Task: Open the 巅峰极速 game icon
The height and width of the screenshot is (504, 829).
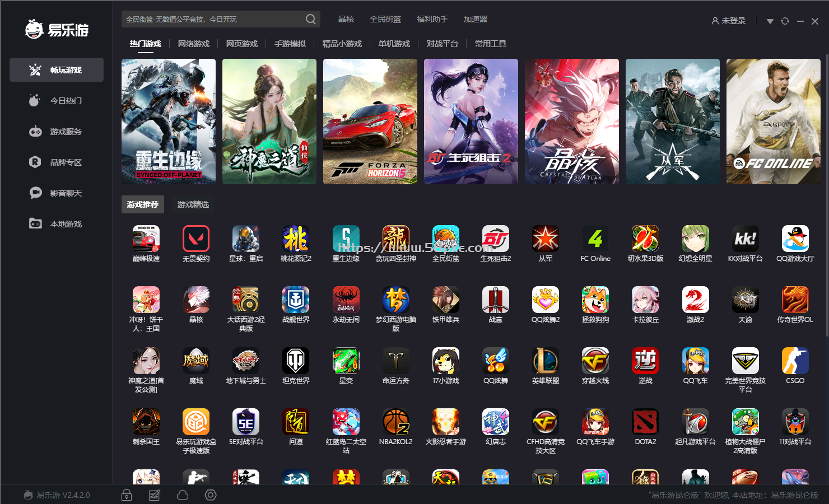Action: [146, 239]
